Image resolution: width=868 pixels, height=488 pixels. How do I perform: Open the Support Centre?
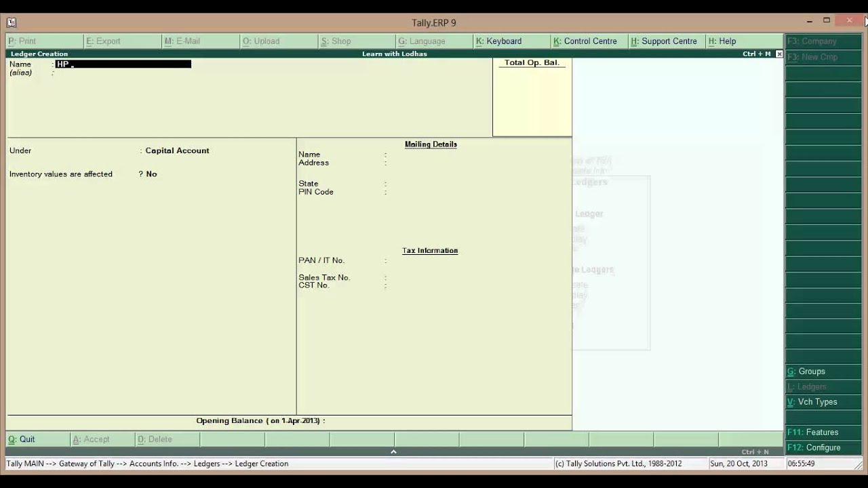pyautogui.click(x=667, y=41)
